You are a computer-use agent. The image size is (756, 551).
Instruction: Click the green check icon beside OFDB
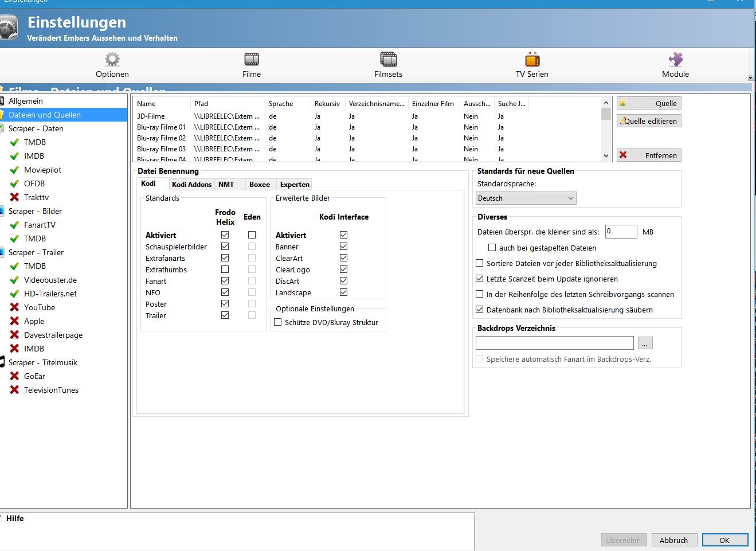[x=14, y=183]
